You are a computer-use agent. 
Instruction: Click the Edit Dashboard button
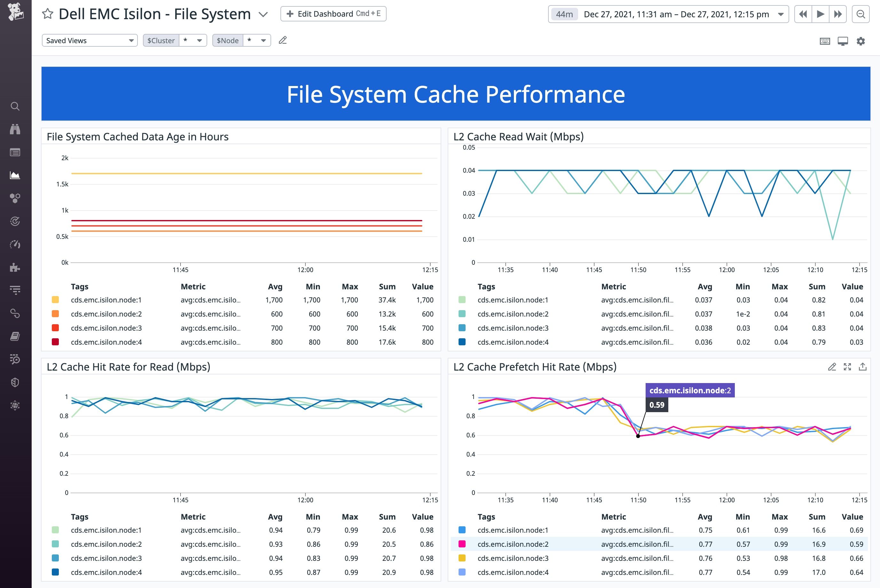coord(333,13)
